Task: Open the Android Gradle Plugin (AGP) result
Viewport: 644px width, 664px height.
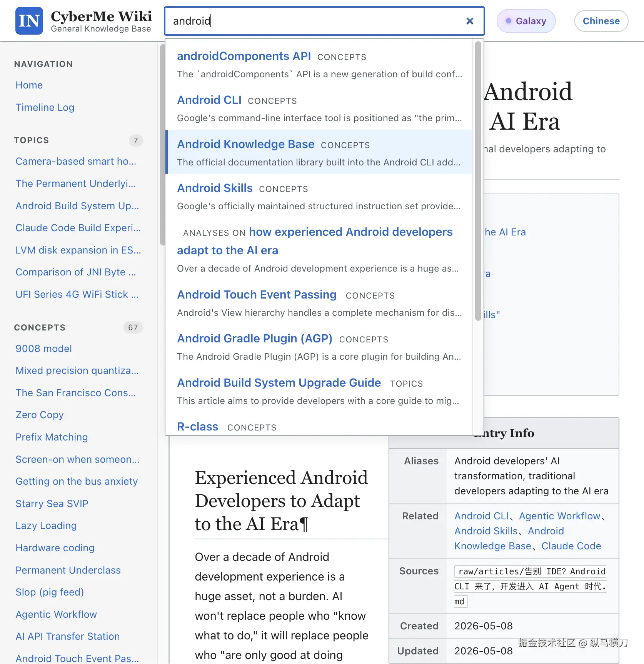Action: click(x=319, y=347)
